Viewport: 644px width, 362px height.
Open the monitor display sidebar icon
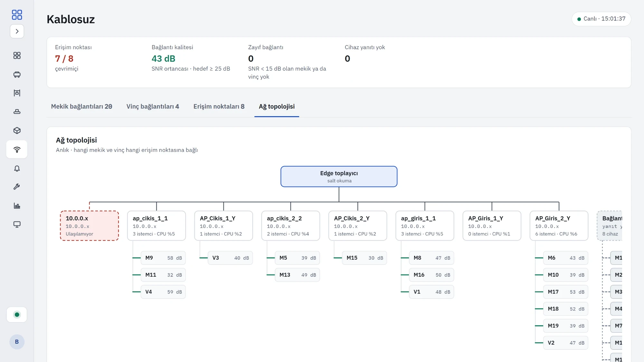pyautogui.click(x=17, y=224)
